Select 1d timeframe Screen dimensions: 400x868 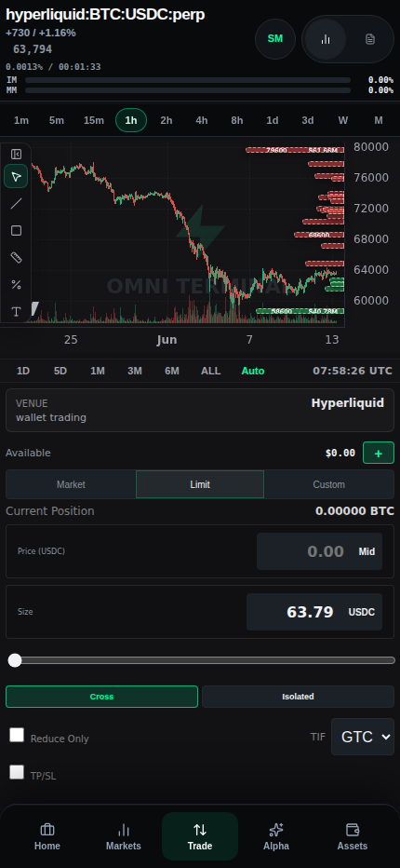273,120
